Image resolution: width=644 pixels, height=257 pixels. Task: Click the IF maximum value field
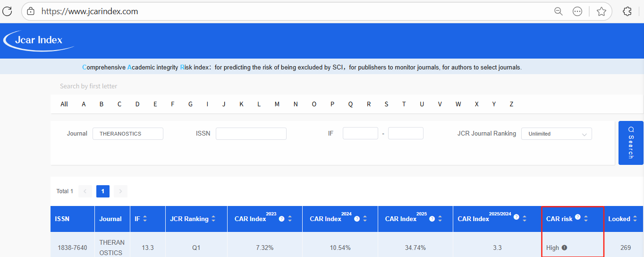click(x=406, y=134)
